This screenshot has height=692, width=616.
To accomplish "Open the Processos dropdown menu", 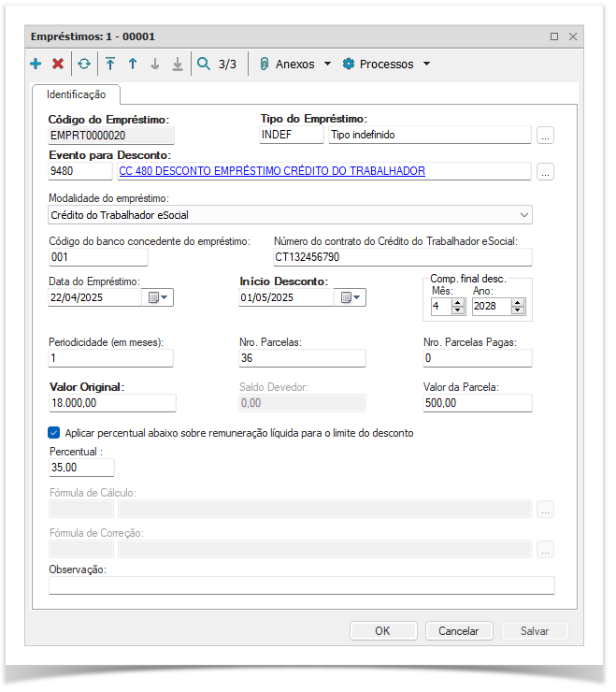I will (386, 65).
